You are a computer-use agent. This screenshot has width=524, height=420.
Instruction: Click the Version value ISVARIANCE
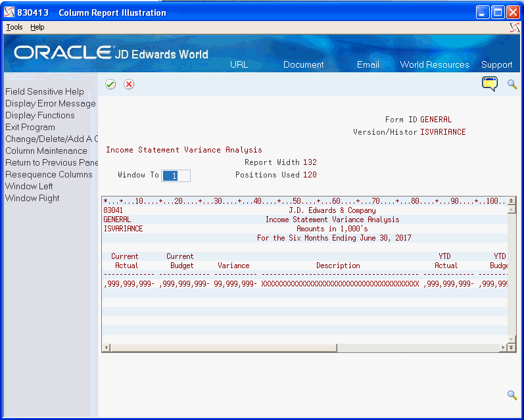[442, 132]
